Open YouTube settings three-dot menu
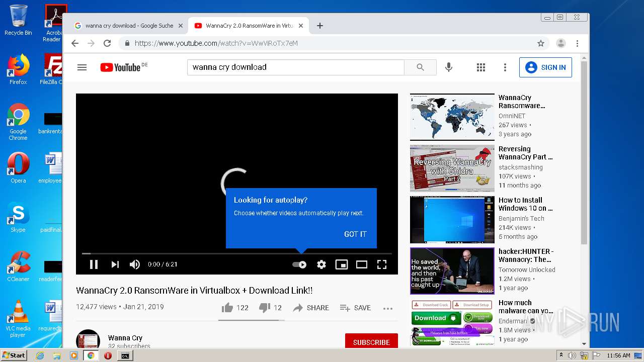Image resolution: width=644 pixels, height=362 pixels. [x=505, y=67]
